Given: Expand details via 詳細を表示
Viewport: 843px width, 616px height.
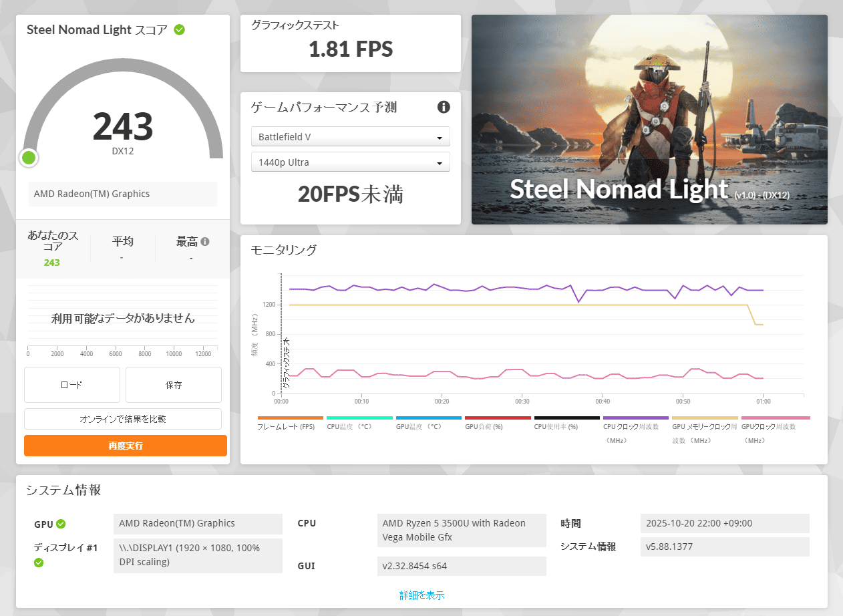Looking at the screenshot, I should pyautogui.click(x=421, y=595).
